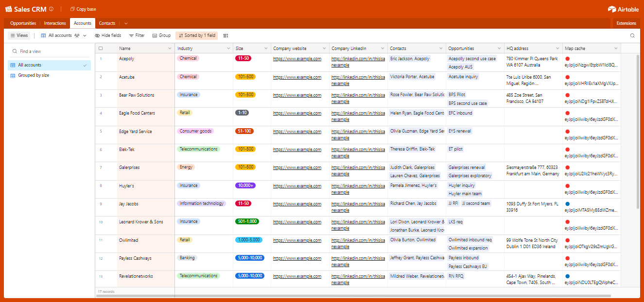Click the Airtable logo
This screenshot has width=644, height=302.
pyautogui.click(x=624, y=9)
